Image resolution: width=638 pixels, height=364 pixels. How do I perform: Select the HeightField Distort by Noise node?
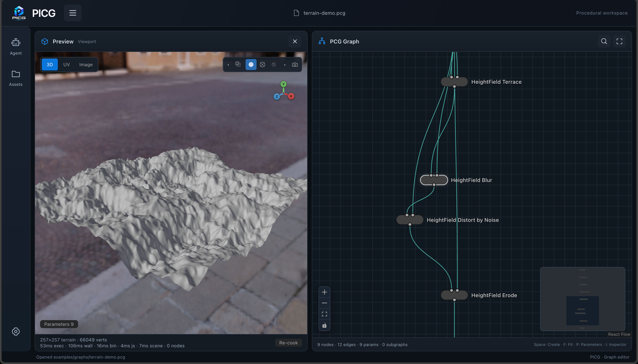coord(410,220)
